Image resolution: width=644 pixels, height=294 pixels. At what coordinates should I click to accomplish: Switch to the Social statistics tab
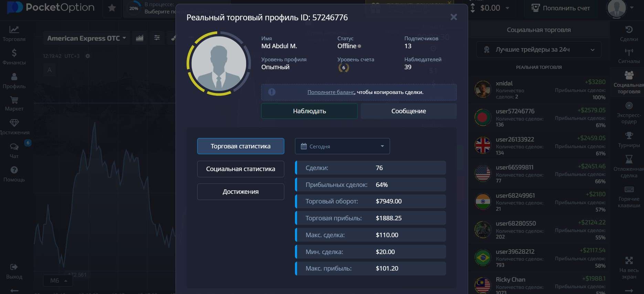pos(241,169)
